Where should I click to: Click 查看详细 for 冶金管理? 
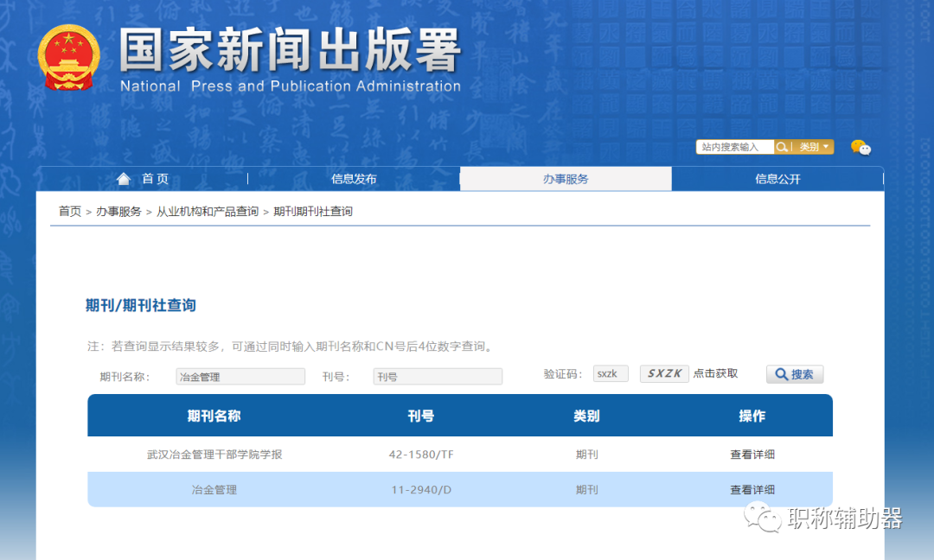752,489
